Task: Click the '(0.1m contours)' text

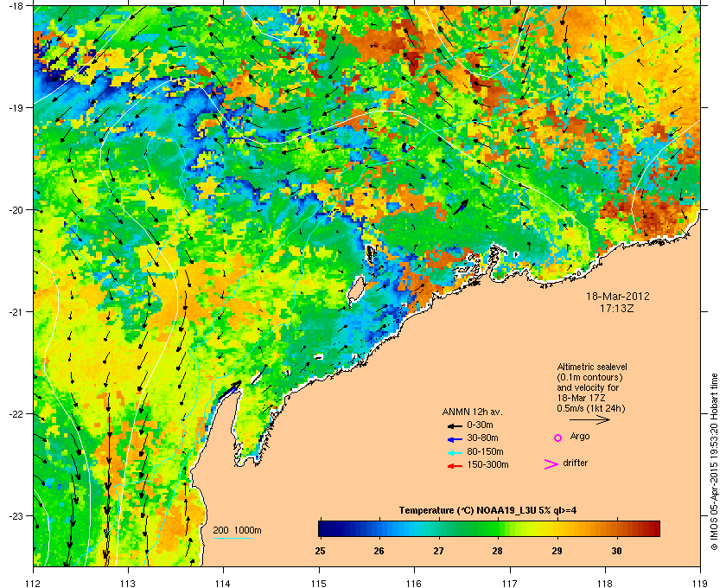Action: click(x=589, y=377)
